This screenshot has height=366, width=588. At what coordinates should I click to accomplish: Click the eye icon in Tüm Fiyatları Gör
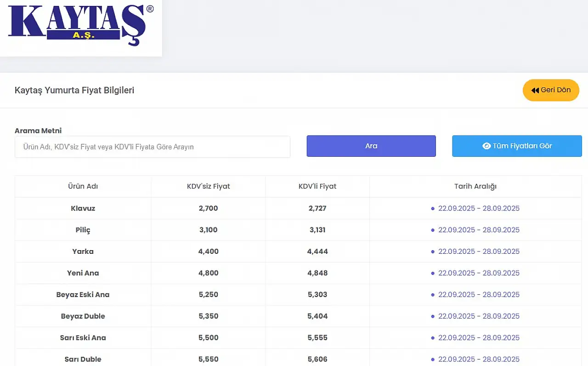coord(486,146)
